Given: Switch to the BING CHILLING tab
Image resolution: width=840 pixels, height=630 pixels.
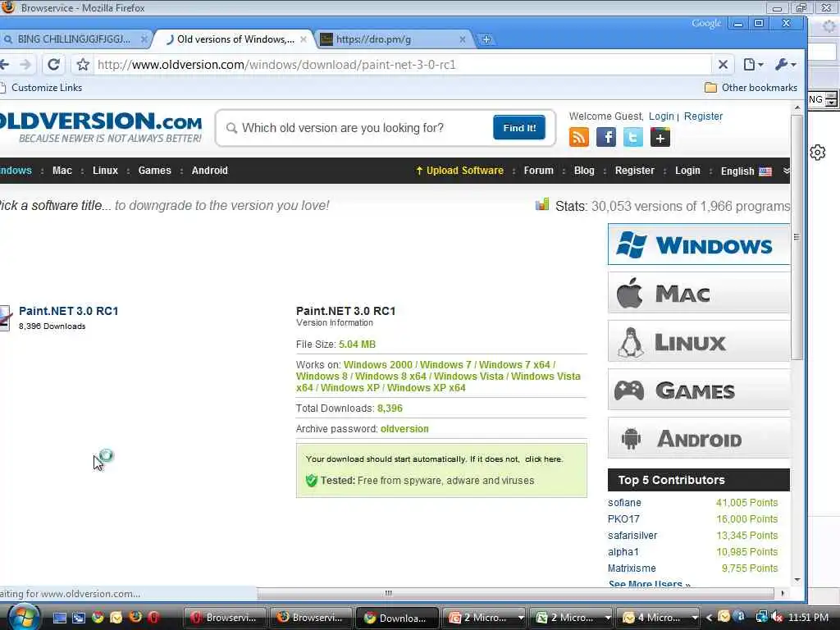Looking at the screenshot, I should [x=74, y=39].
